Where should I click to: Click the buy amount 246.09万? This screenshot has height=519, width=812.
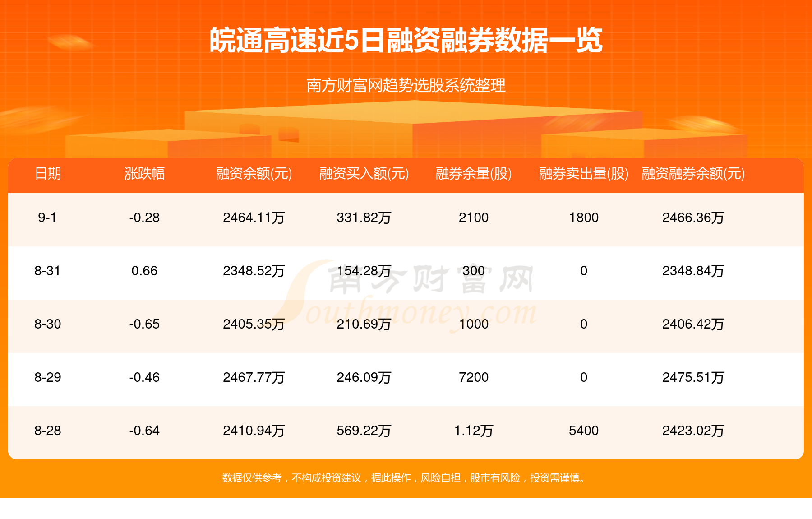pyautogui.click(x=364, y=377)
